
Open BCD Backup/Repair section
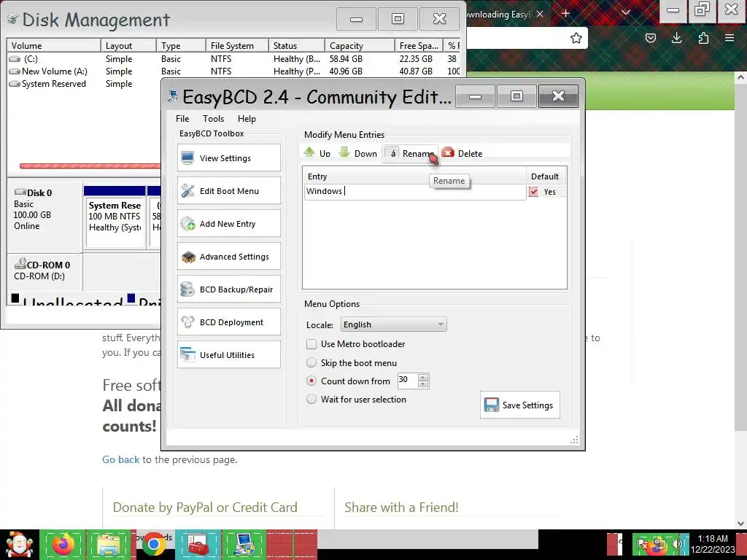(228, 289)
